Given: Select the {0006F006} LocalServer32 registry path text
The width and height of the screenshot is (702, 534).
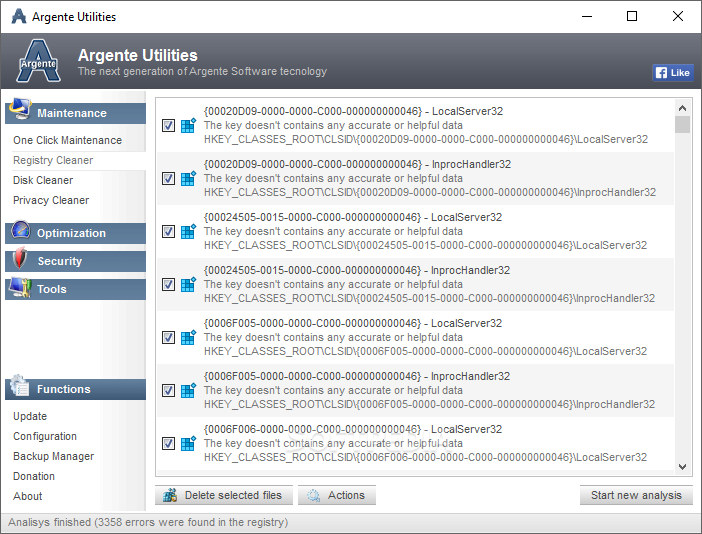Looking at the screenshot, I should [425, 457].
